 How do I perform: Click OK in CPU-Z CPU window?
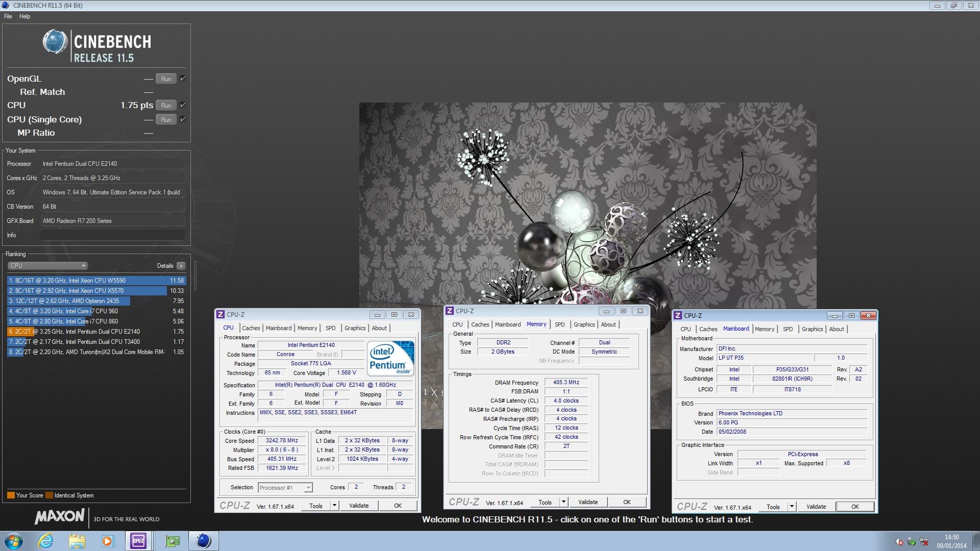click(398, 506)
